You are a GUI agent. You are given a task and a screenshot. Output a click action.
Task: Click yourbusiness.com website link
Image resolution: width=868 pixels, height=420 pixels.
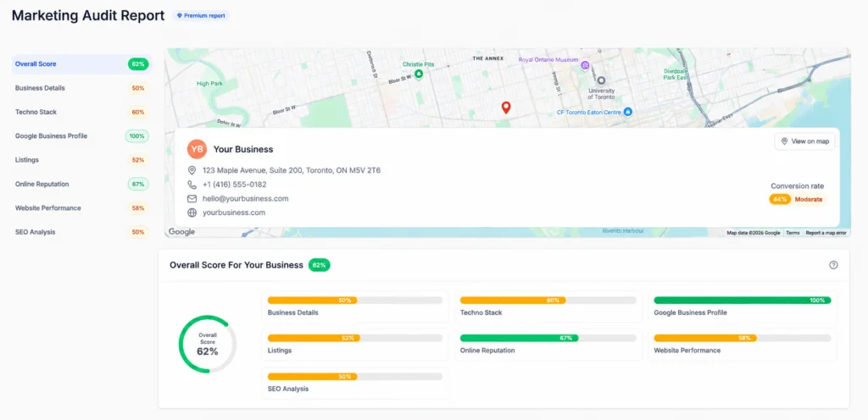pos(234,213)
